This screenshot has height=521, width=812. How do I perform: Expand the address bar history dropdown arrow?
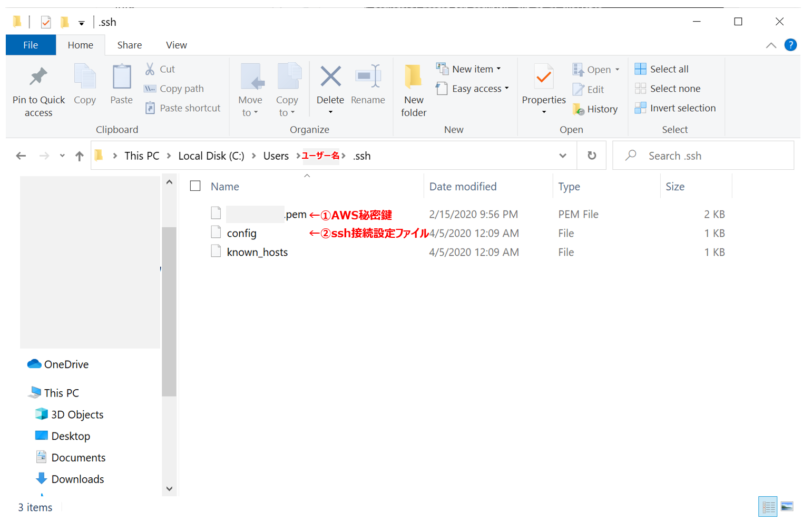click(563, 156)
